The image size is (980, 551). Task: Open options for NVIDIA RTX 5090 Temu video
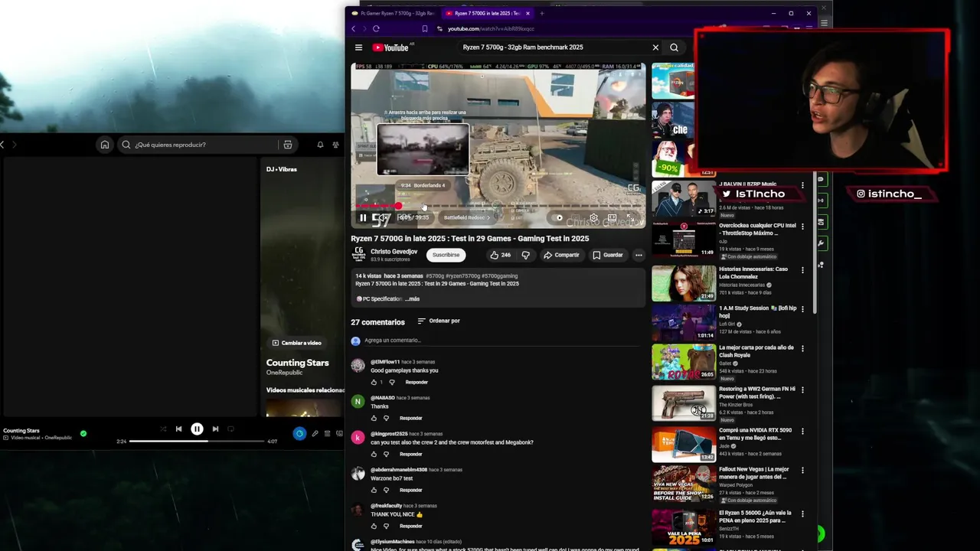click(x=802, y=431)
